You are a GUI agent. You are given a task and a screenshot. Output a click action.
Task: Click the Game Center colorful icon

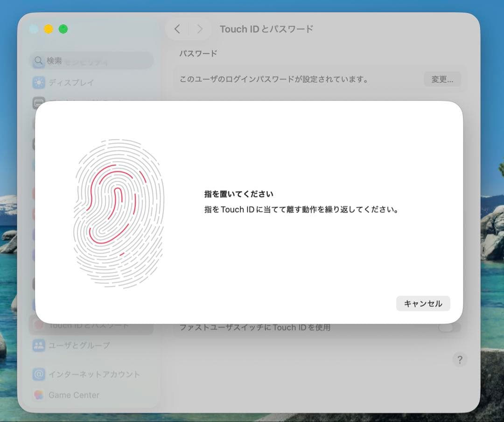click(x=39, y=395)
